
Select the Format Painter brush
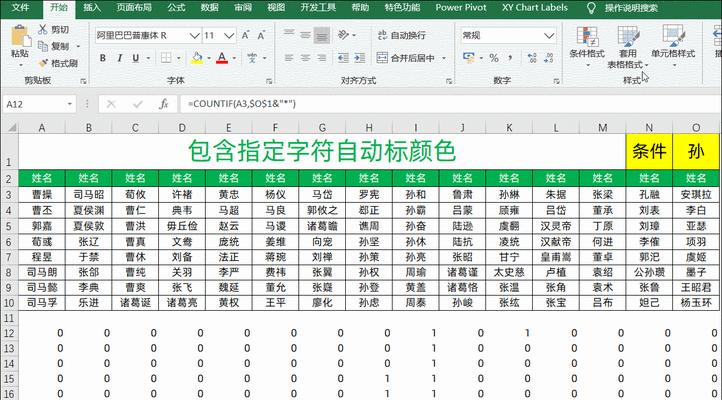click(43, 63)
